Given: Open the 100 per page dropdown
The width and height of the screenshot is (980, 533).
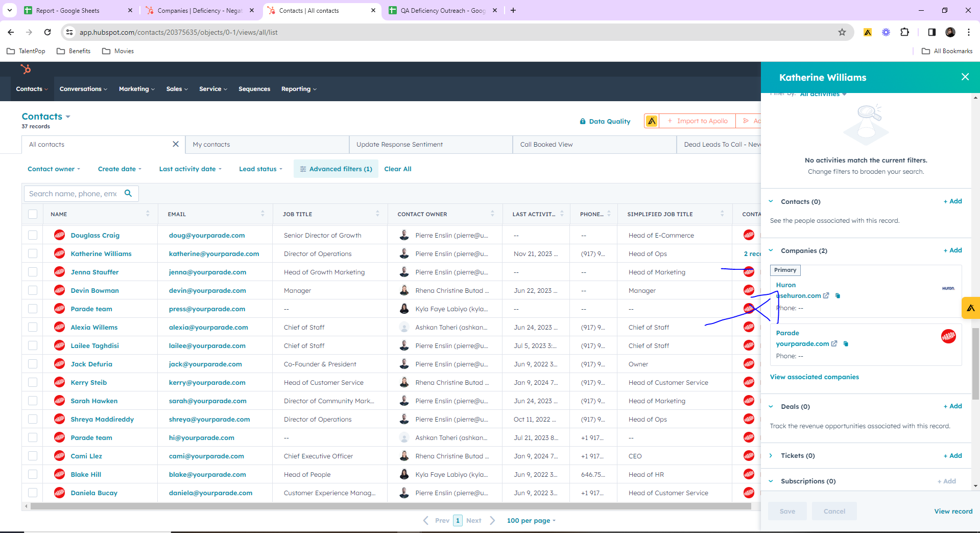Looking at the screenshot, I should [531, 520].
